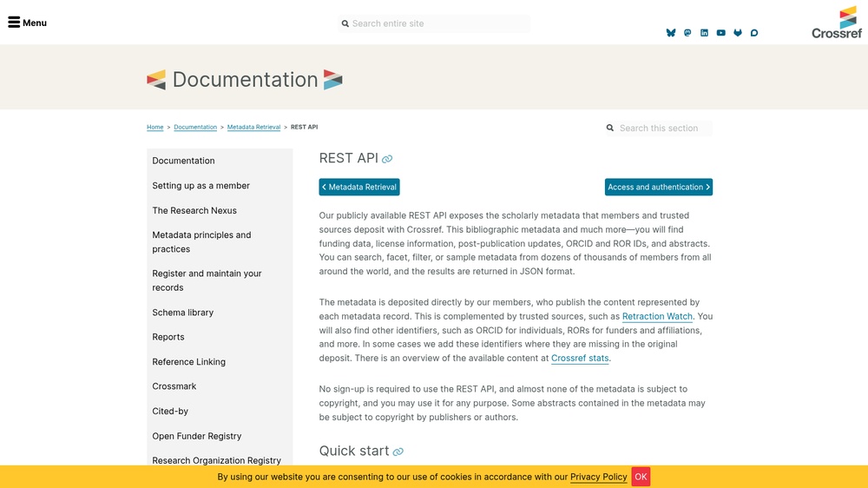
Task: Open the Crossref stats link
Action: click(580, 359)
